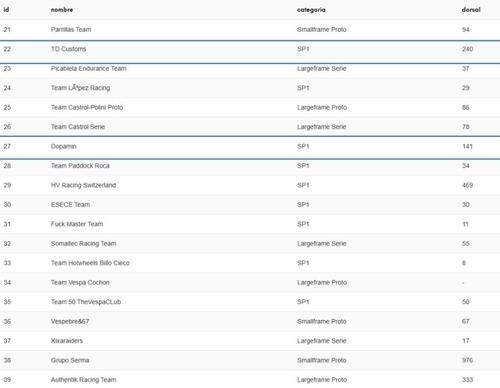This screenshot has height=388, width=500.
Task: Click 'Authentik Racing Team' cell
Action: tap(83, 380)
